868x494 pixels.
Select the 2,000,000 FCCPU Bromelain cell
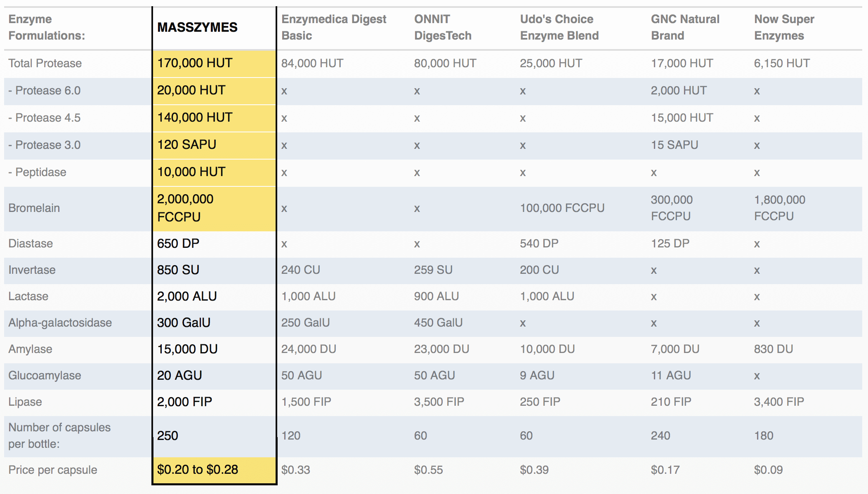185,208
